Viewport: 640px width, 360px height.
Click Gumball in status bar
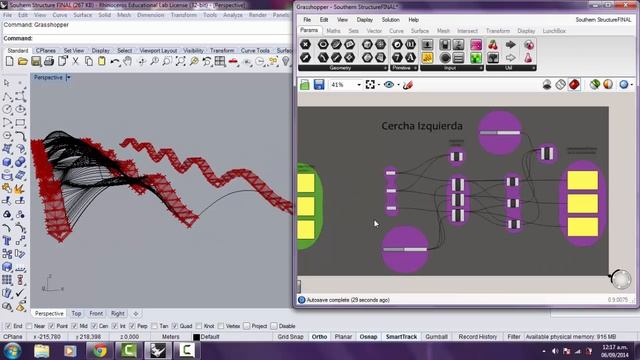click(x=436, y=337)
